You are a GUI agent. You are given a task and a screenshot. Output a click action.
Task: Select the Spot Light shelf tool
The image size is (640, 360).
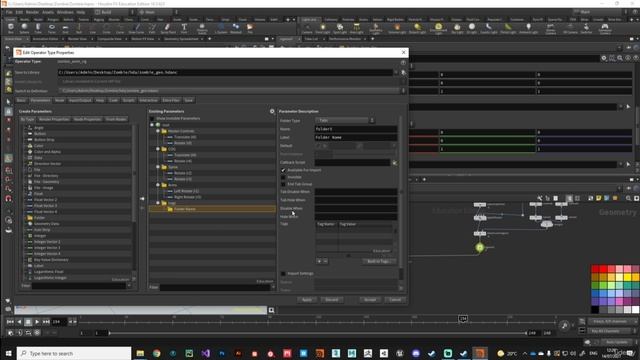click(x=340, y=28)
